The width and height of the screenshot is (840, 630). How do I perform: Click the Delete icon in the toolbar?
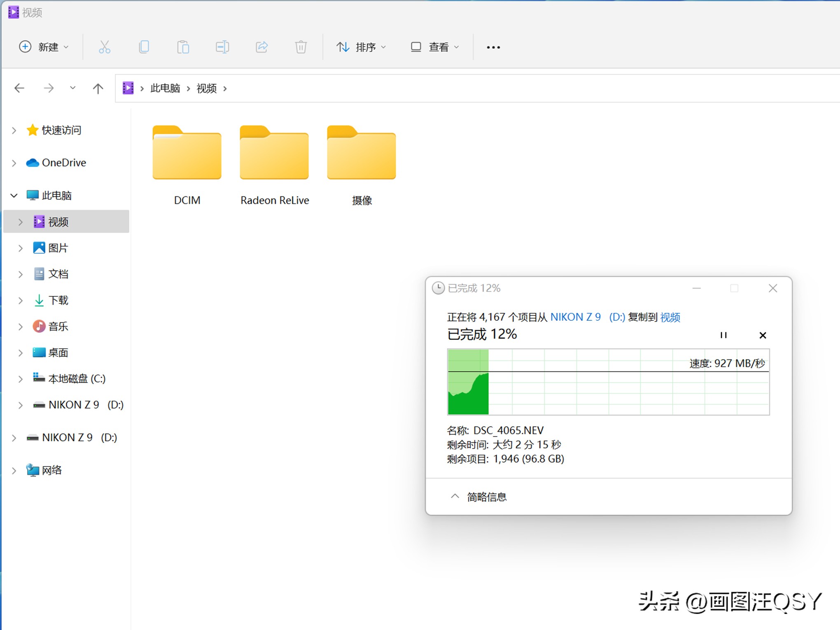coord(300,47)
